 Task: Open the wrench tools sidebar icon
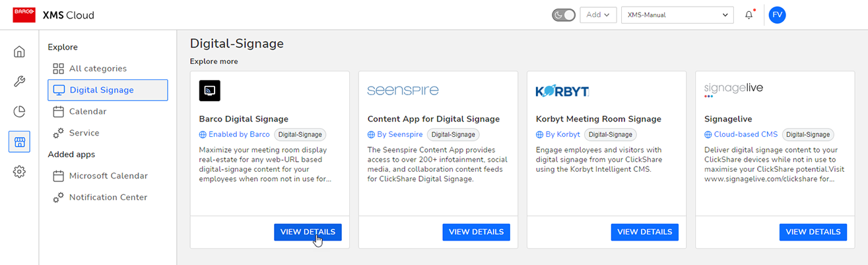19,81
